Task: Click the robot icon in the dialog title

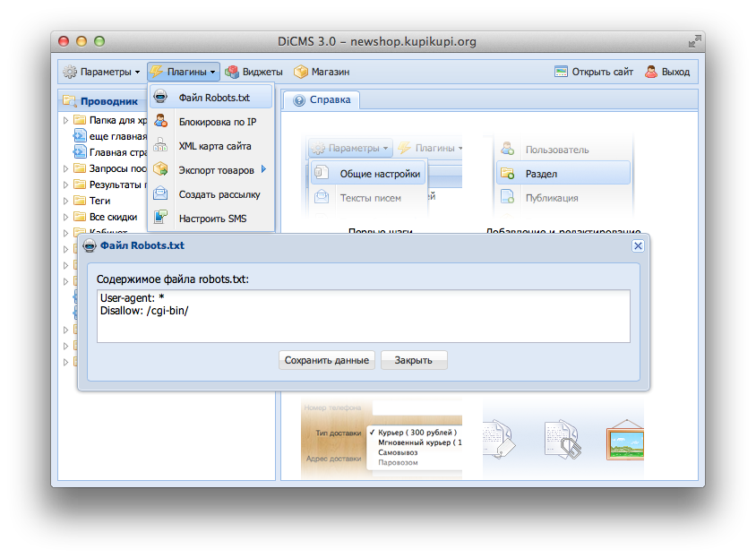Action: [90, 245]
